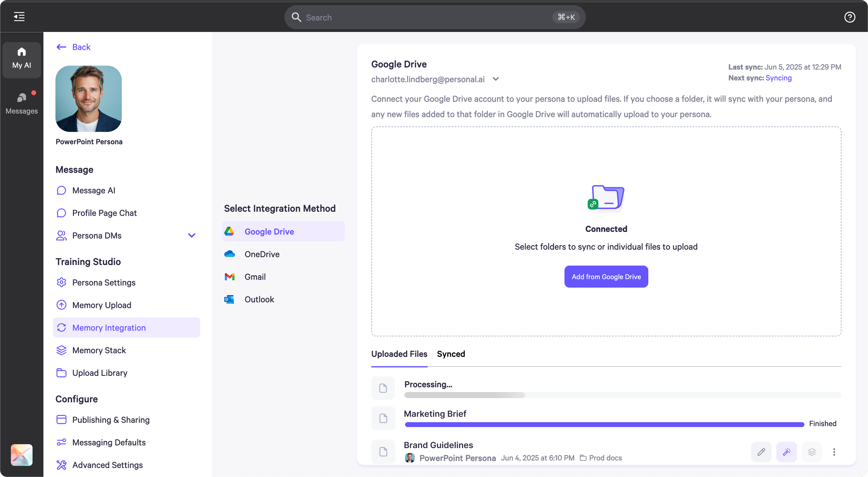
Task: Choose Gmail integration method
Action: (x=255, y=276)
